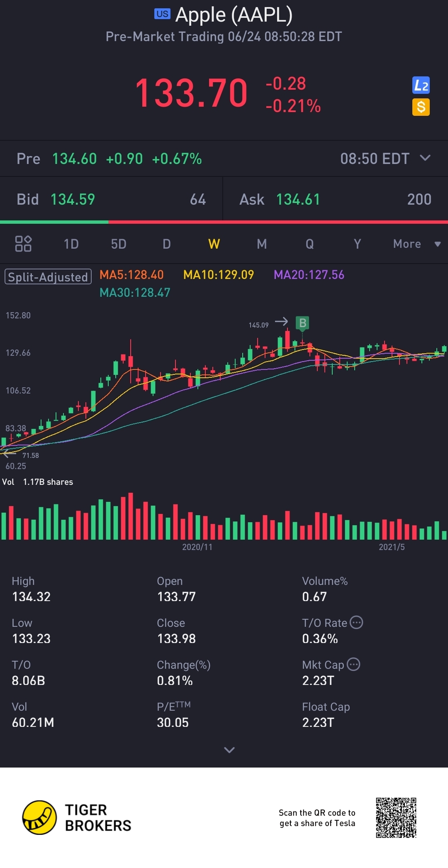448x868 pixels.
Task: Switch to the 1D chart tab
Action: click(x=71, y=244)
